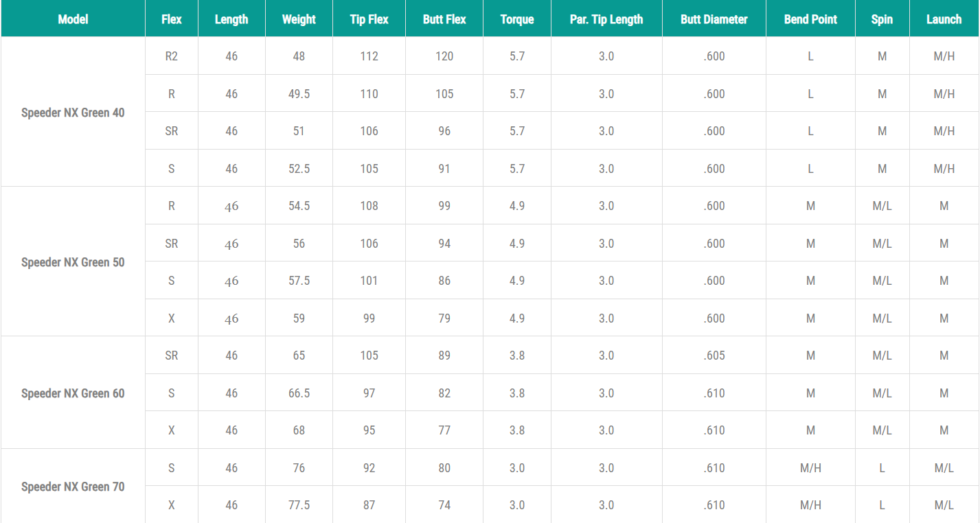Click the Model column header
980x523 pixels.
(x=73, y=19)
